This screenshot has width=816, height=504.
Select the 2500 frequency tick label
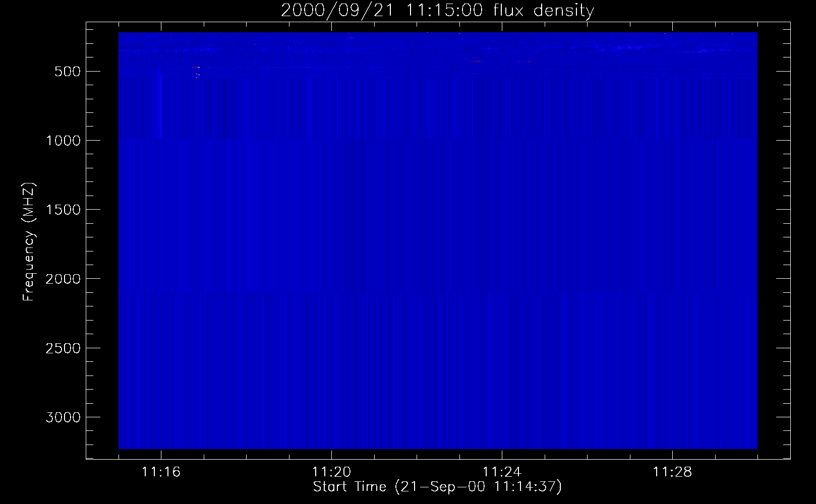[x=63, y=348]
